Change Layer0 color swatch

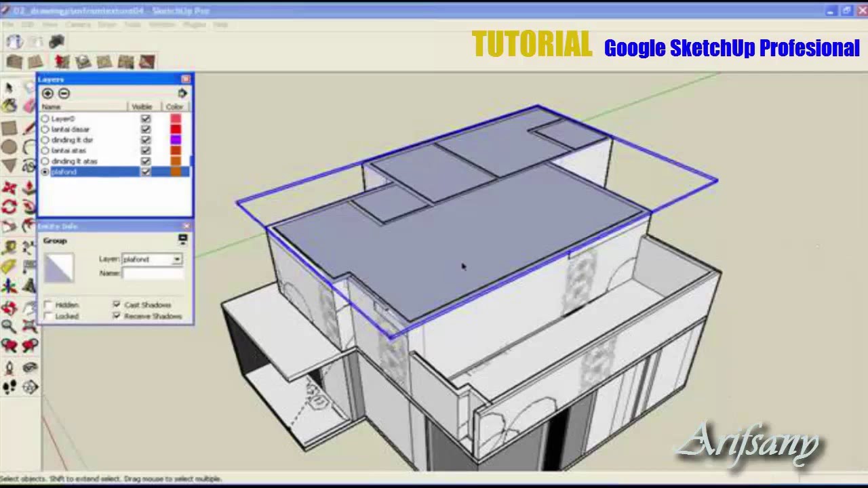click(x=176, y=119)
